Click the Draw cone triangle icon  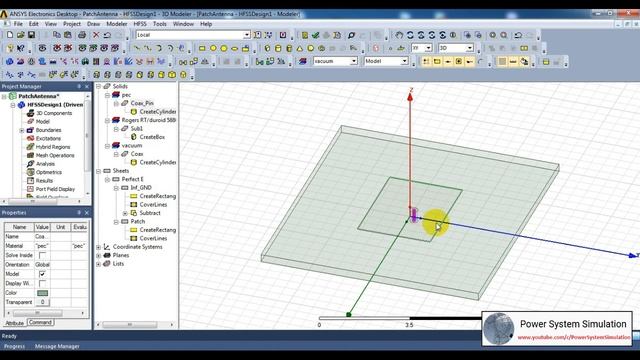coord(300,48)
